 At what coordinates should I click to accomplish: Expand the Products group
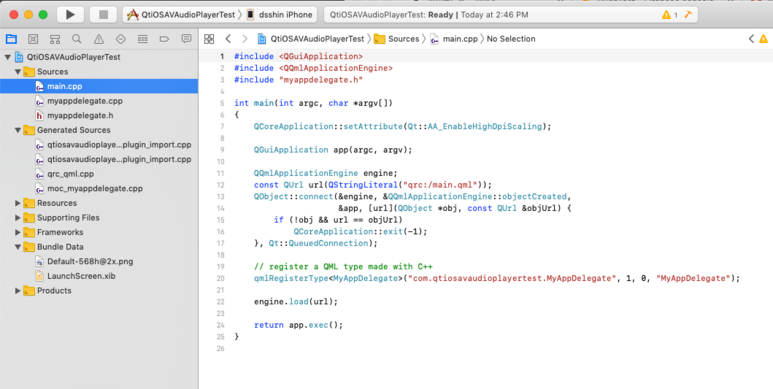pos(18,291)
